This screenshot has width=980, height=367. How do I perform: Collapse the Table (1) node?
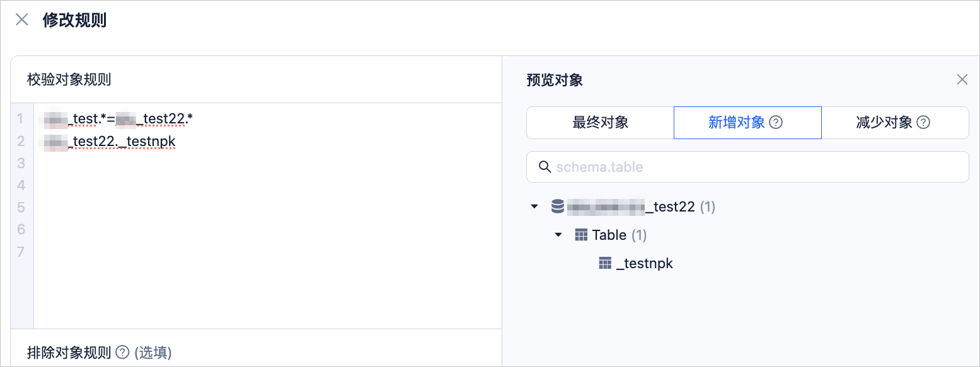[558, 235]
